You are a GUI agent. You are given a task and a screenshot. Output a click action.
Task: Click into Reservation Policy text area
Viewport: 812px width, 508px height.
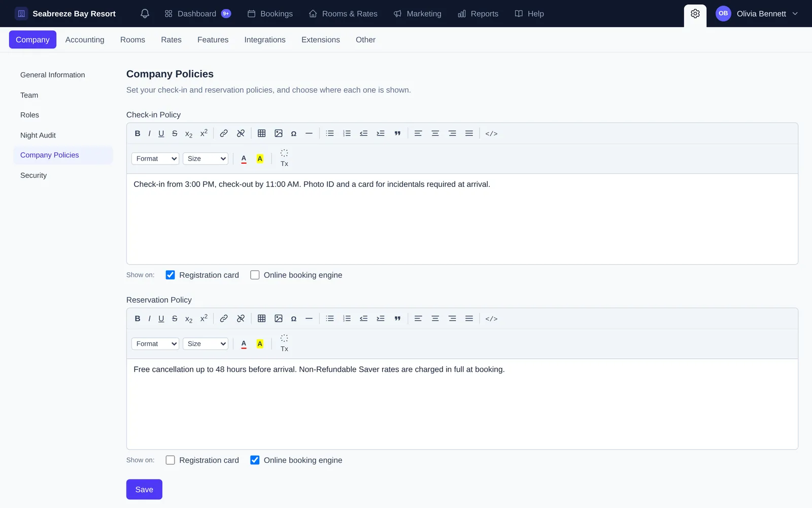tap(462, 404)
